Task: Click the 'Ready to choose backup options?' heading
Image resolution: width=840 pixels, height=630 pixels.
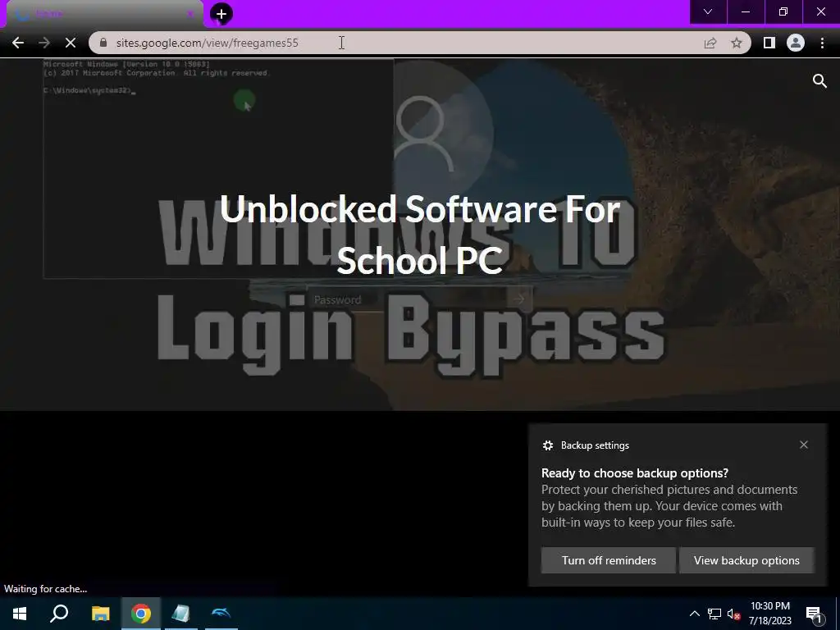Action: pos(635,473)
